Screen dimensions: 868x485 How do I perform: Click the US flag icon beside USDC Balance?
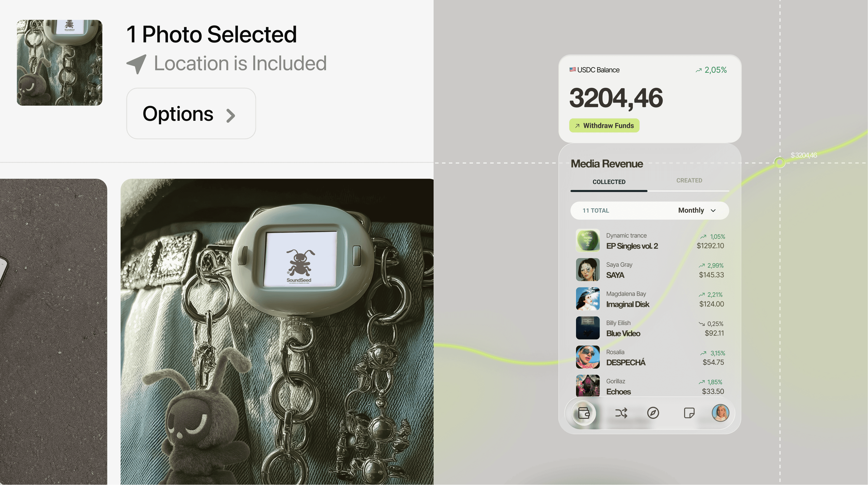[572, 69]
